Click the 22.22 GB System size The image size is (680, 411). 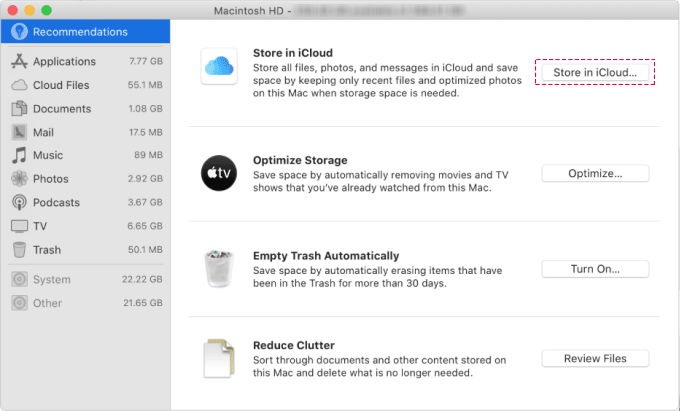142,279
